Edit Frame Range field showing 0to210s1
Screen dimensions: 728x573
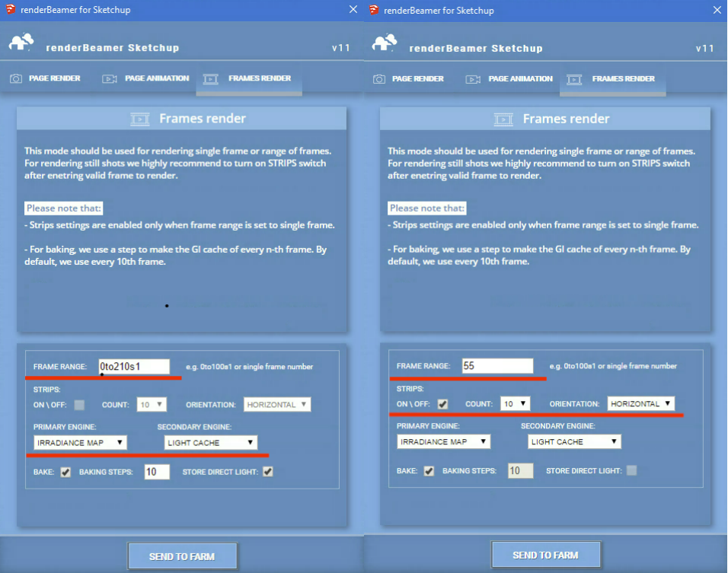point(134,367)
